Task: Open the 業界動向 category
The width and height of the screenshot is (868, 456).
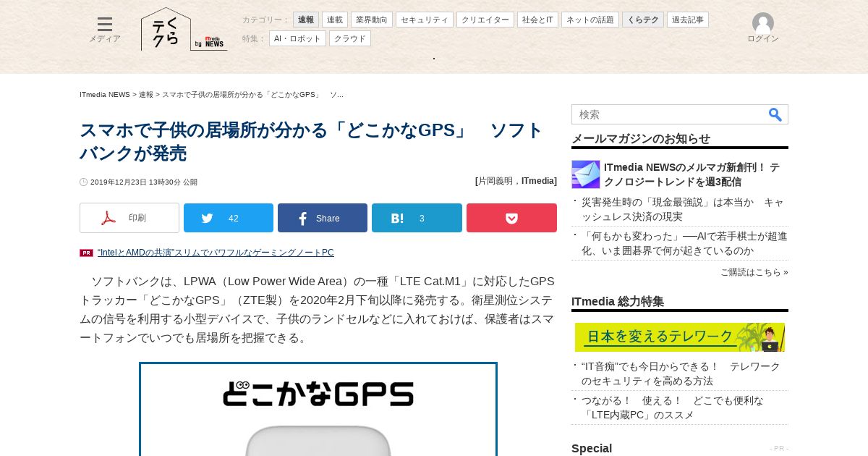Action: tap(372, 20)
